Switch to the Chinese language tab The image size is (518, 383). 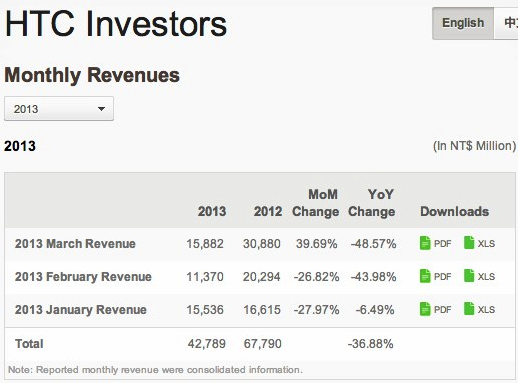tap(506, 23)
